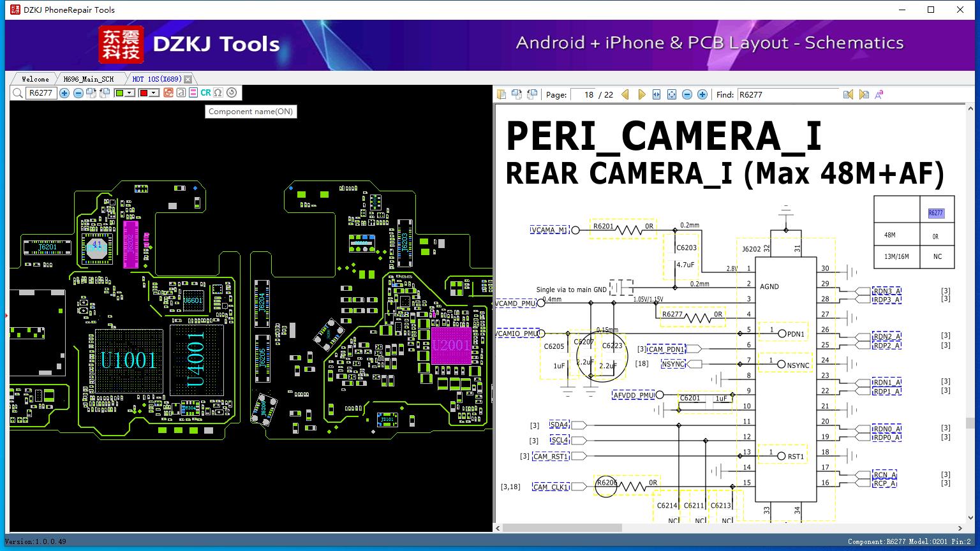The image size is (980, 551).
Task: Rotate the schematic page clockwise
Action: coord(516,94)
